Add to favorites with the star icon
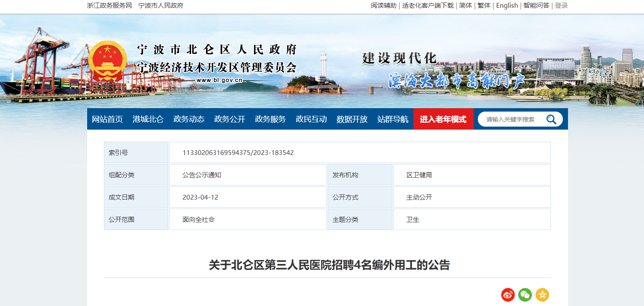Image resolution: width=644 pixels, height=306 pixels. tap(542, 295)
